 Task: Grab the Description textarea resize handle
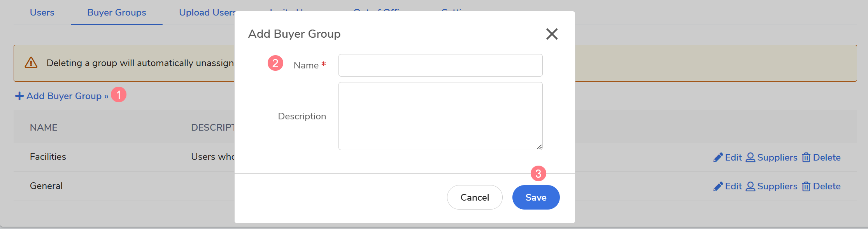539,147
